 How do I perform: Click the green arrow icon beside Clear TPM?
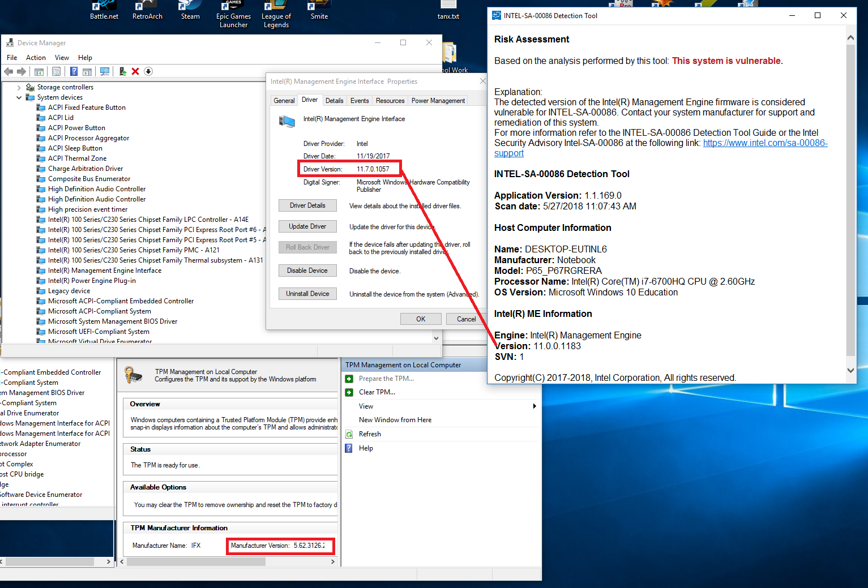(349, 392)
